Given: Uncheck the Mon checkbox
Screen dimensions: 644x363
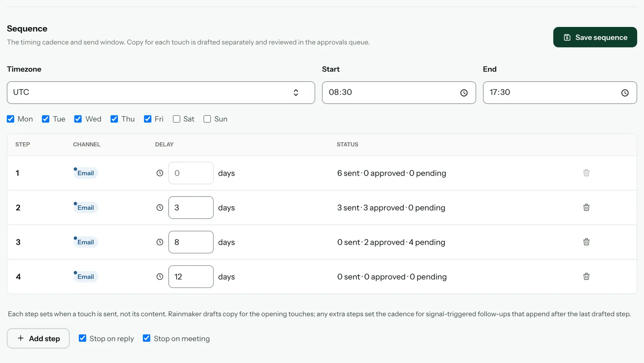Looking at the screenshot, I should pyautogui.click(x=10, y=119).
